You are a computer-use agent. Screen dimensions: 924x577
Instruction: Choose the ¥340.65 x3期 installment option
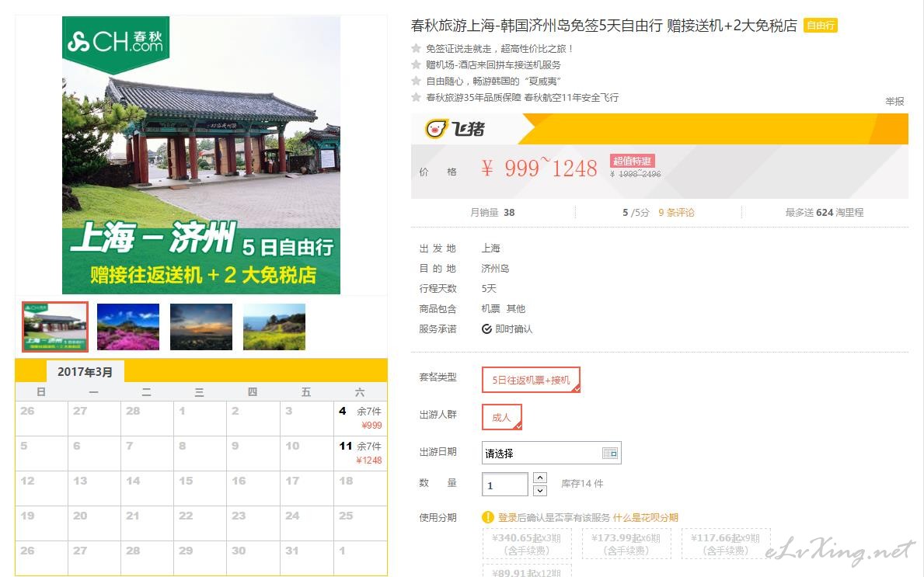click(x=527, y=544)
